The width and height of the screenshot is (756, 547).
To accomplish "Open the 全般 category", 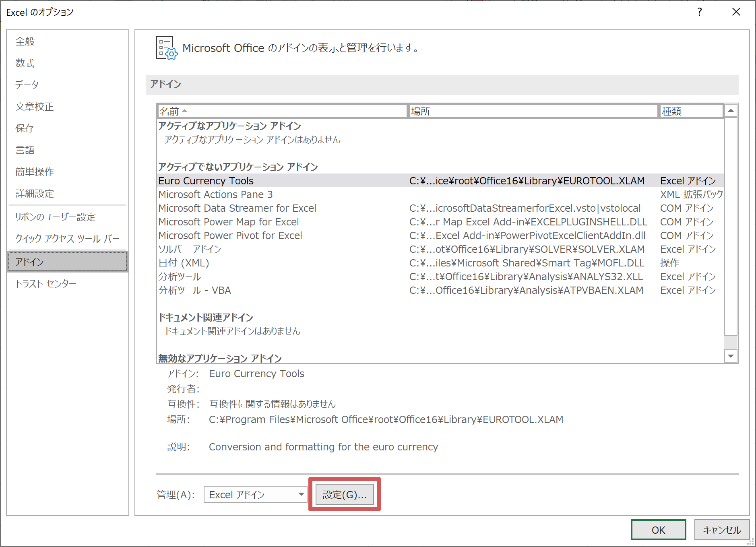I will point(25,41).
